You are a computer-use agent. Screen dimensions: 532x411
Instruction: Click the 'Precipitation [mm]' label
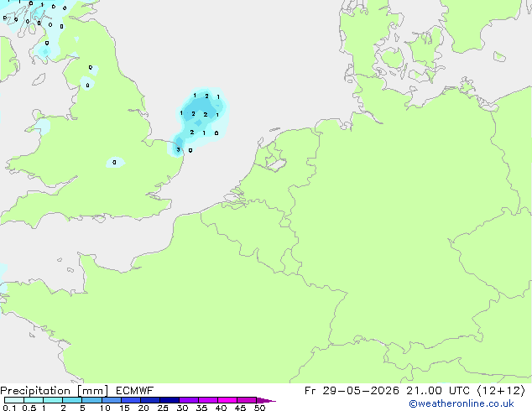[54, 391]
